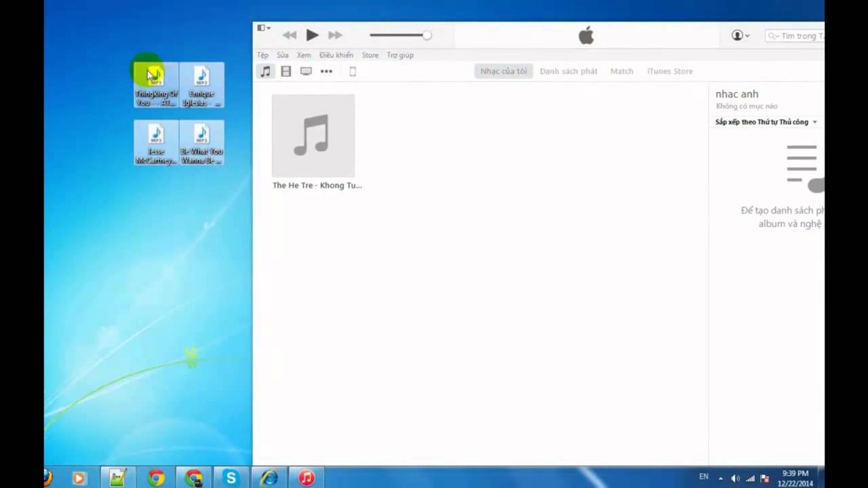Image resolution: width=868 pixels, height=488 pixels.
Task: Click the Previous track rewind button
Action: 290,35
